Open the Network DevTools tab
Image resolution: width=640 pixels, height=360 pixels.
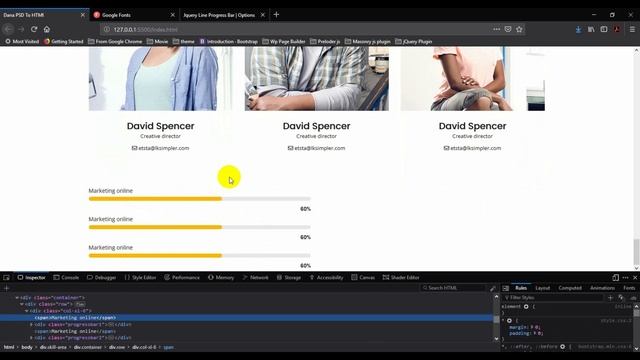tap(256, 278)
